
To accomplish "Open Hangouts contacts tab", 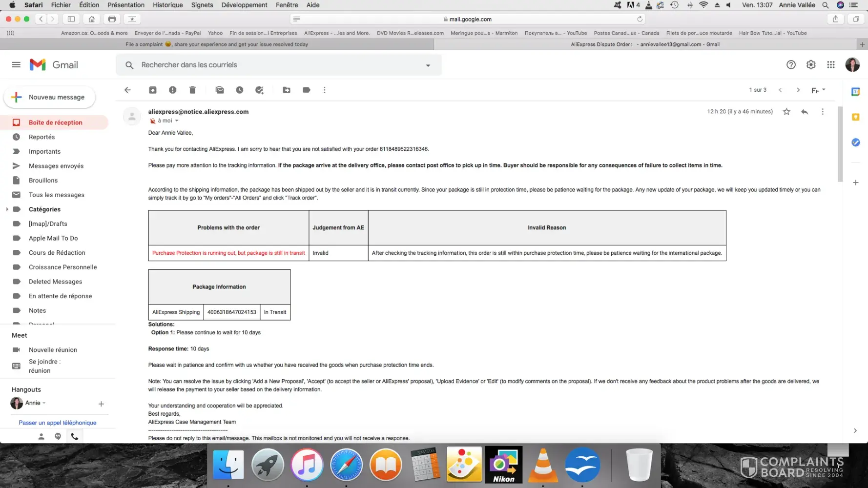I will [41, 436].
